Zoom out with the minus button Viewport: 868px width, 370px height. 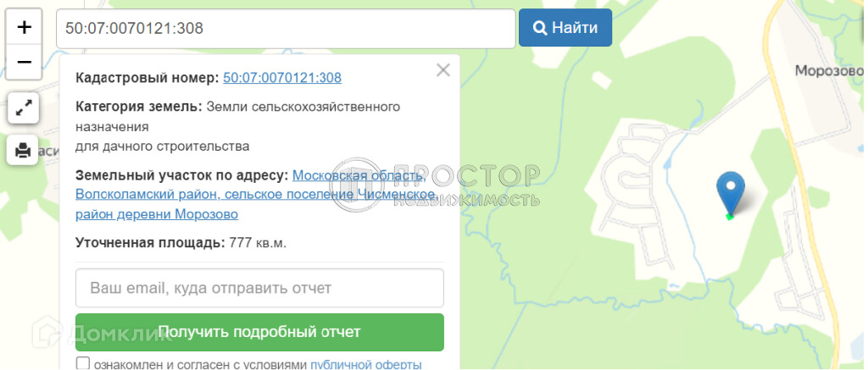point(24,62)
